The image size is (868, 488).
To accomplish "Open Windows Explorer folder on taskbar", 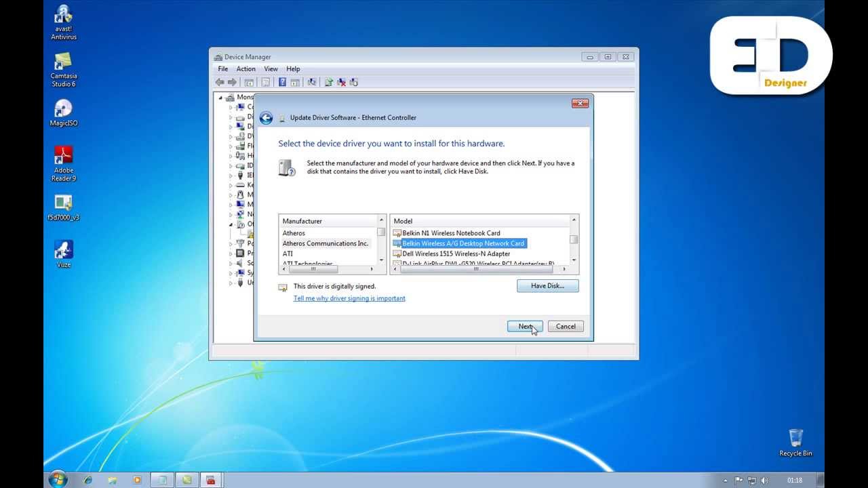I will [x=113, y=480].
